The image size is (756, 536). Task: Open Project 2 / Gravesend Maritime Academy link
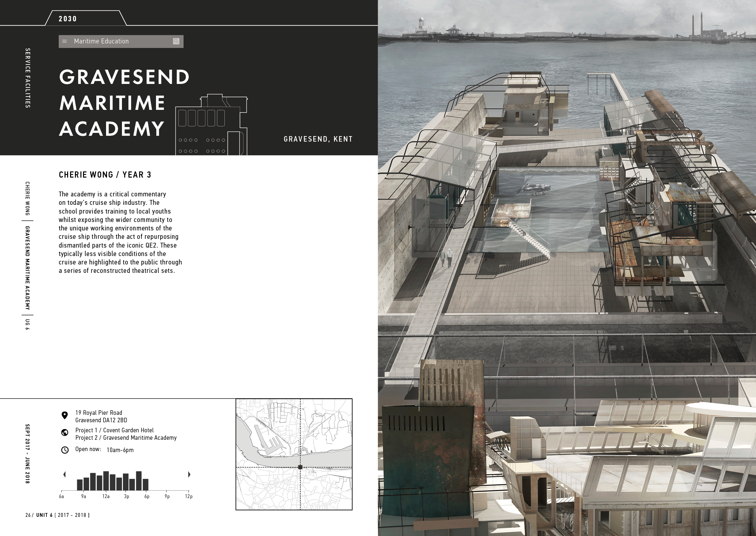126,437
